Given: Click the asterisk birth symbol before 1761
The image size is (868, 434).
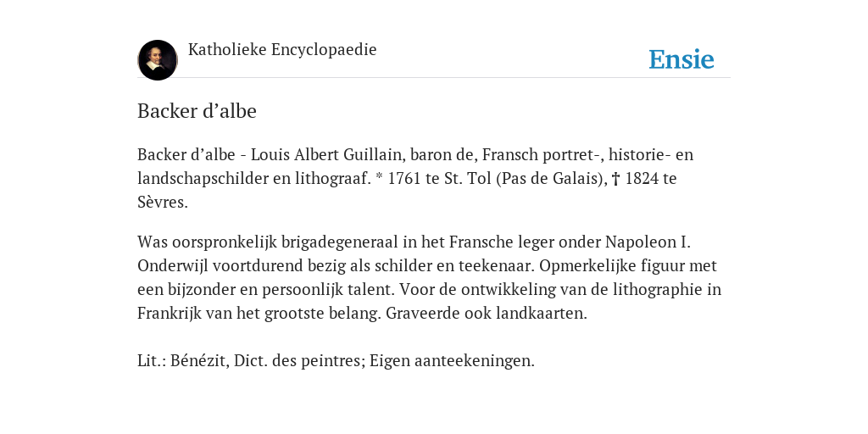Looking at the screenshot, I should pos(379,178).
